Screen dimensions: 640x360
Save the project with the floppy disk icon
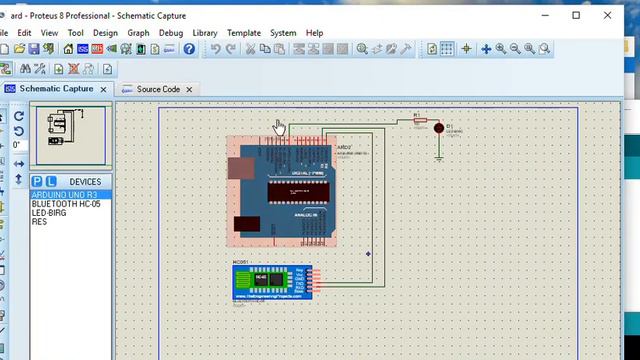click(x=34, y=49)
